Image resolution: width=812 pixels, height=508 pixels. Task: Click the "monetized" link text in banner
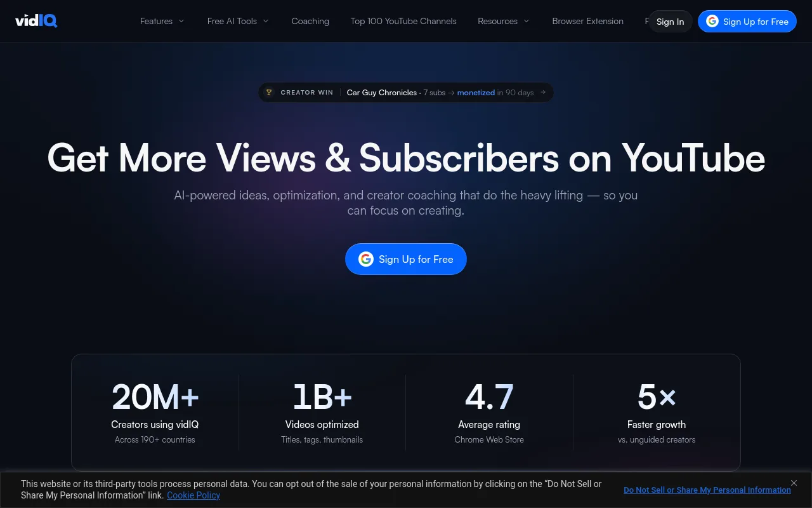pos(476,93)
